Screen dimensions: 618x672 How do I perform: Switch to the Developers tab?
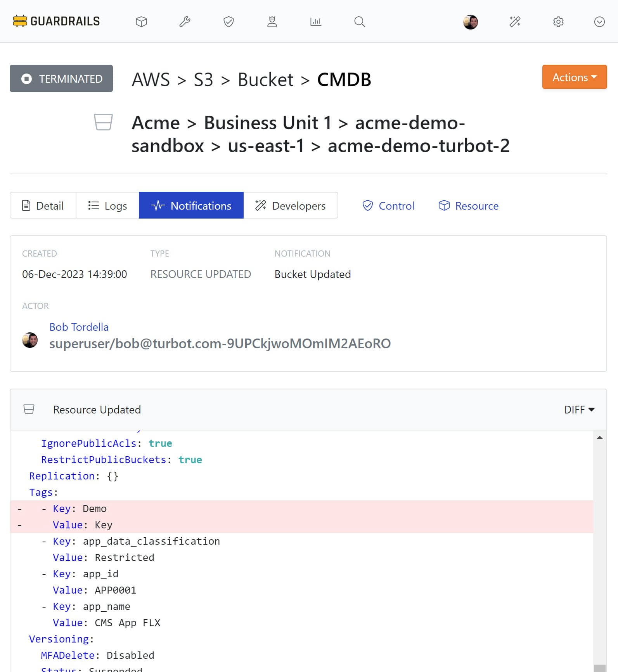point(291,205)
